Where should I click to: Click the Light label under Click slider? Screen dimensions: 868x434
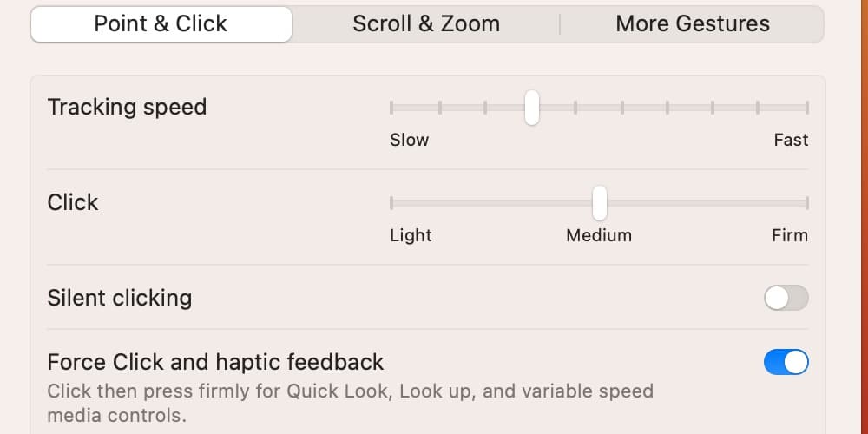(x=411, y=235)
